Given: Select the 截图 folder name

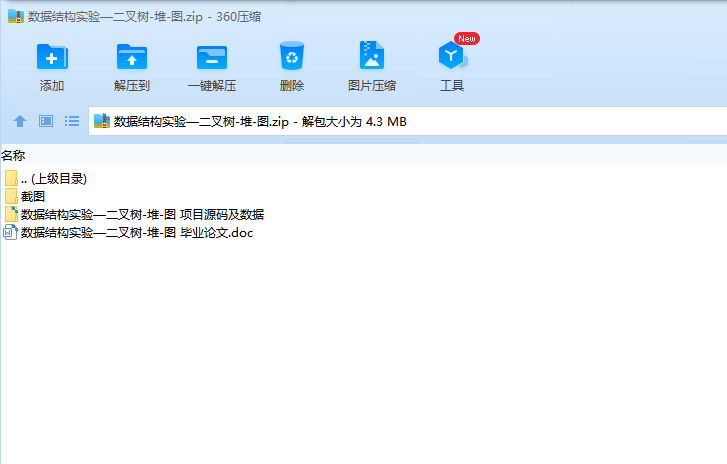Looking at the screenshot, I should point(33,197).
